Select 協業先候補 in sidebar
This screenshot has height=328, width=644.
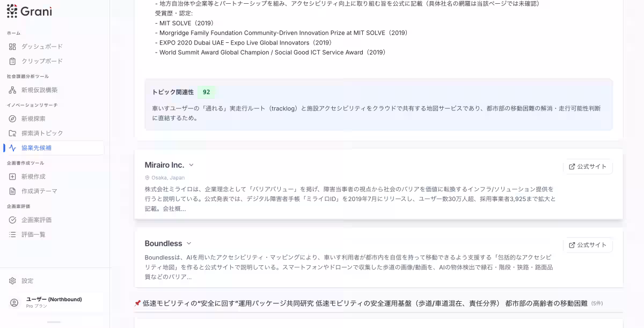pos(36,148)
